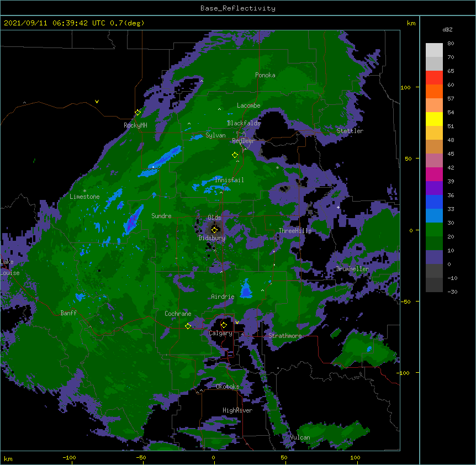476x465 pixels.
Task: Click the 80 value on the dBZ legend
Action: pyautogui.click(x=451, y=44)
